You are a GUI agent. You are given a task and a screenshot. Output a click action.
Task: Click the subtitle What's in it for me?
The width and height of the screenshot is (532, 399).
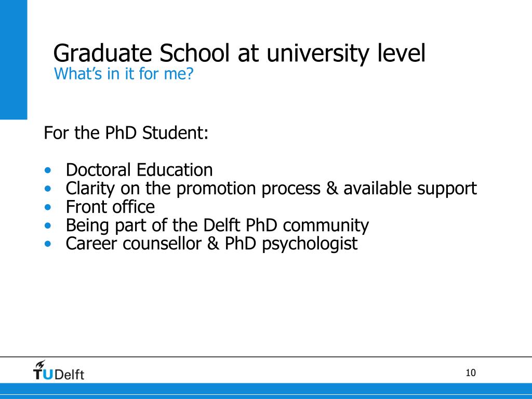tap(124, 74)
